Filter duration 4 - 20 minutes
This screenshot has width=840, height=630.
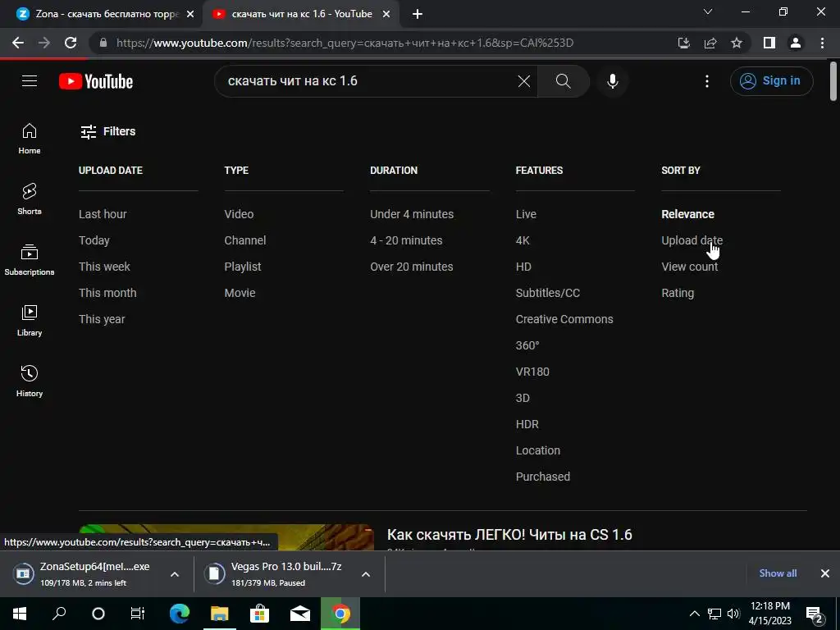click(x=406, y=240)
